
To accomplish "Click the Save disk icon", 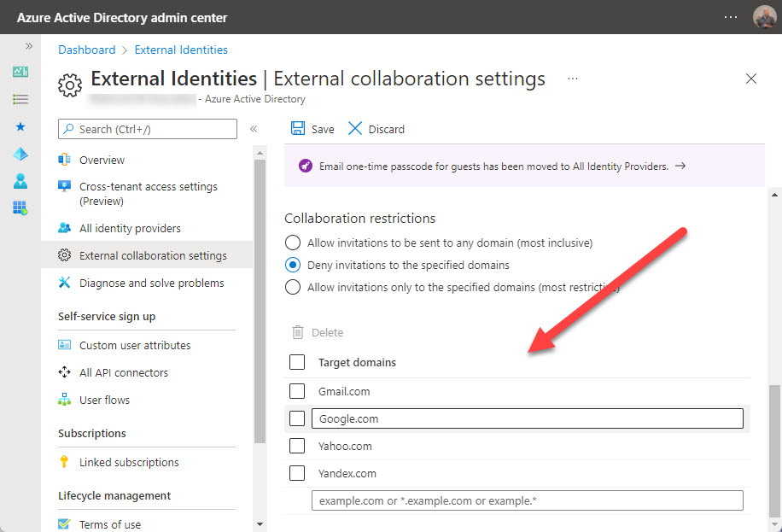I will 298,129.
